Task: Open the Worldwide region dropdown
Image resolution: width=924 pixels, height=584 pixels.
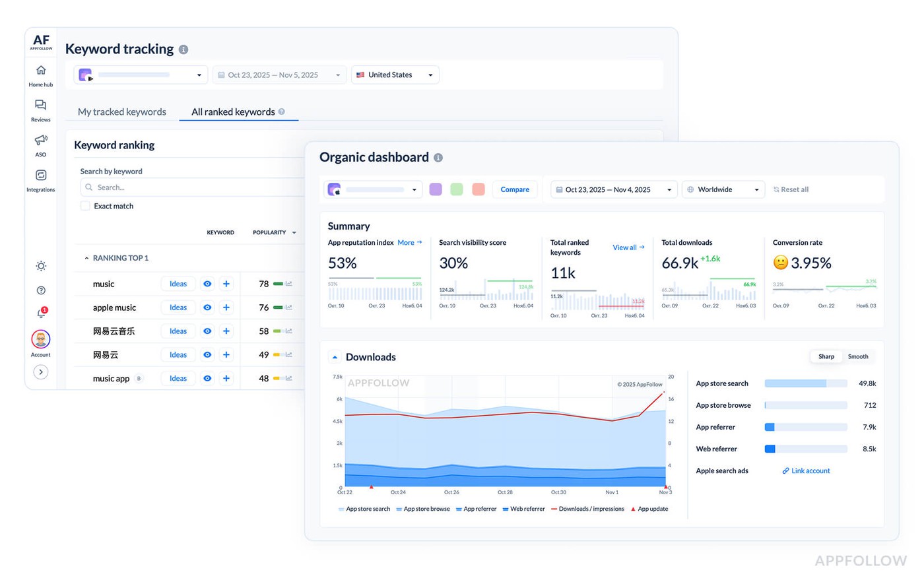Action: click(x=723, y=189)
